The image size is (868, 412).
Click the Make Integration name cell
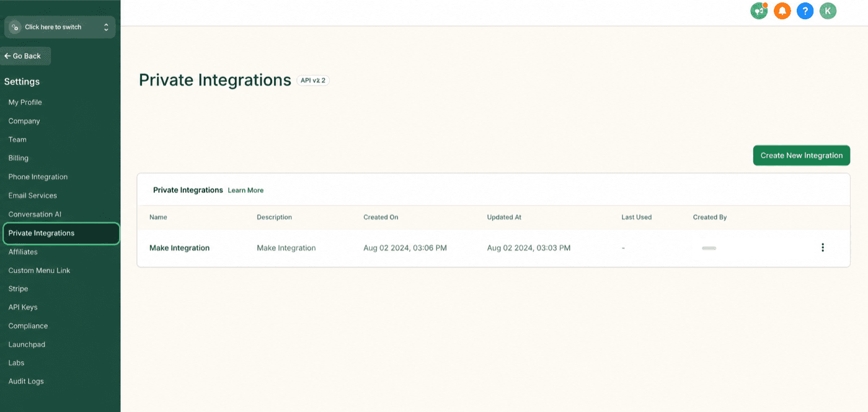point(179,248)
